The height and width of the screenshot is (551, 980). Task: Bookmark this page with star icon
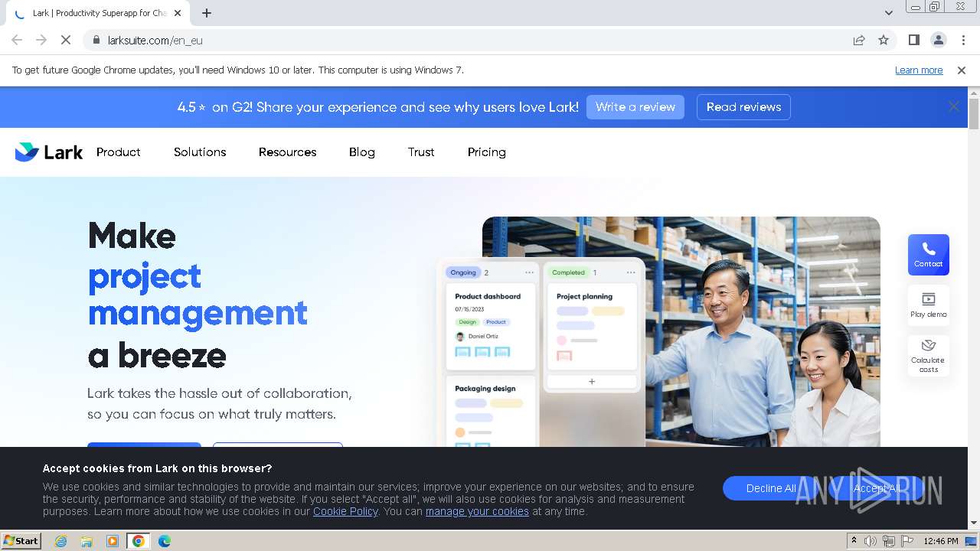point(884,40)
